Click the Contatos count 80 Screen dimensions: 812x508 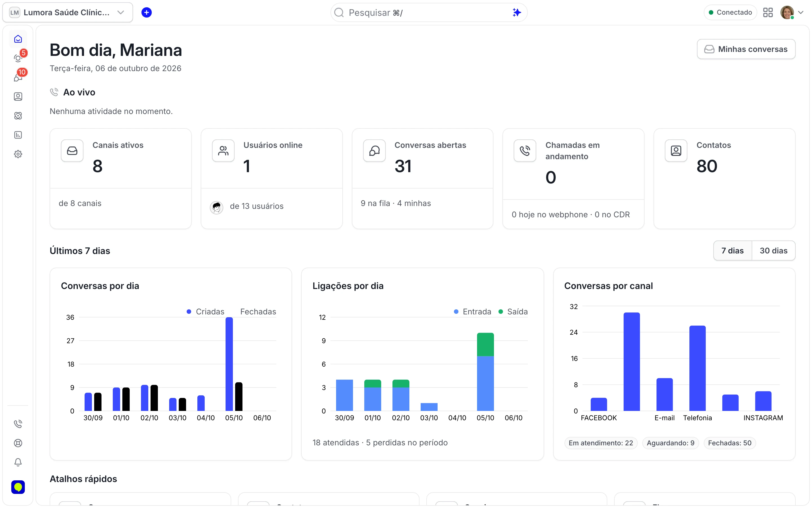707,166
